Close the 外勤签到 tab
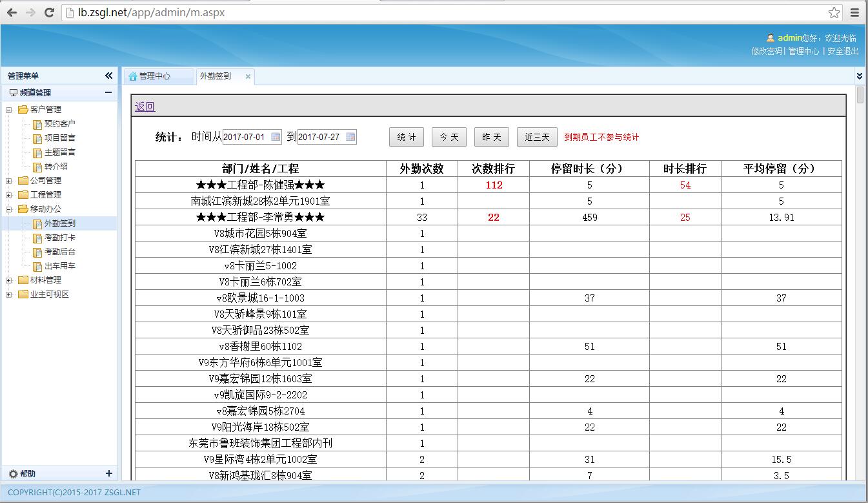This screenshot has height=503, width=868. (x=248, y=76)
